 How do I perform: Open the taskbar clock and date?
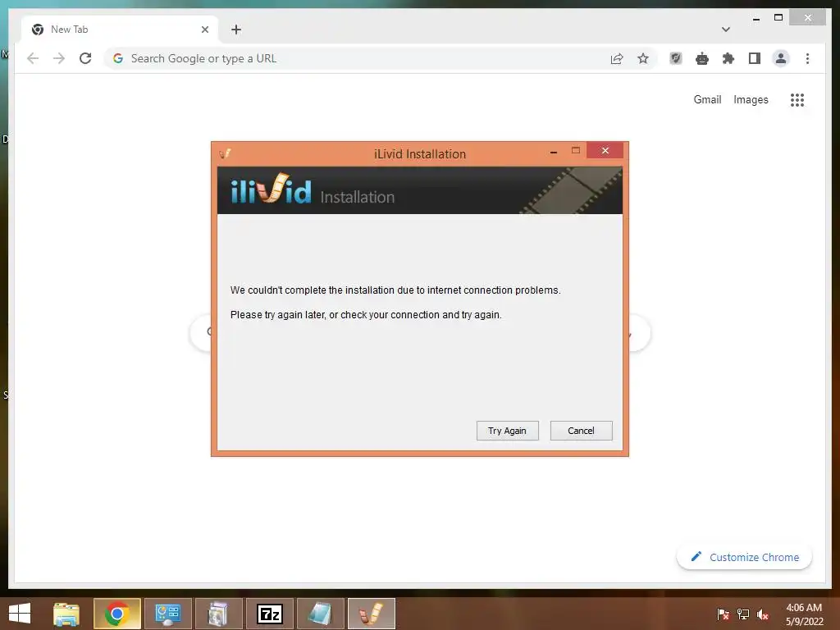pos(804,614)
